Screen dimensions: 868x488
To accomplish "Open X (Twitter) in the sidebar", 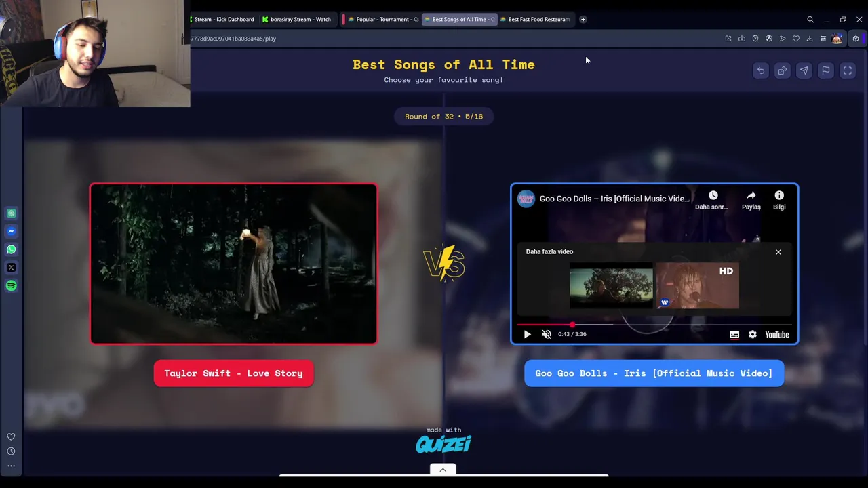I will point(11,268).
